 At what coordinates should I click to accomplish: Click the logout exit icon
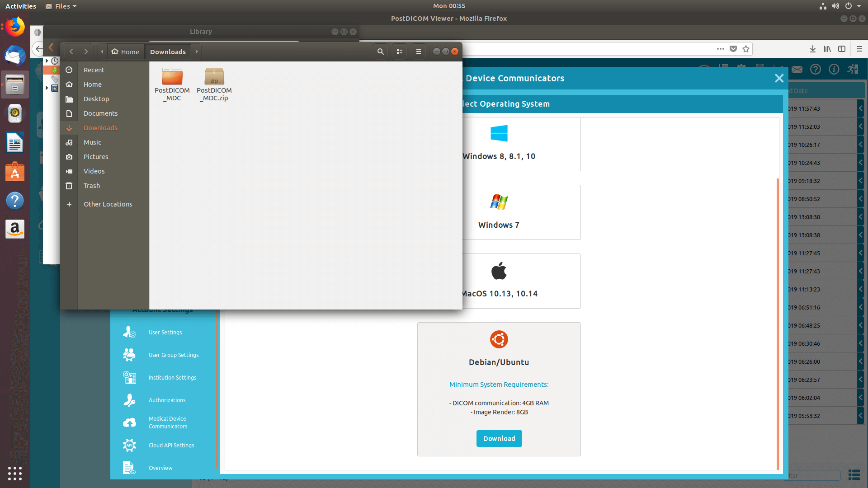coord(853,69)
